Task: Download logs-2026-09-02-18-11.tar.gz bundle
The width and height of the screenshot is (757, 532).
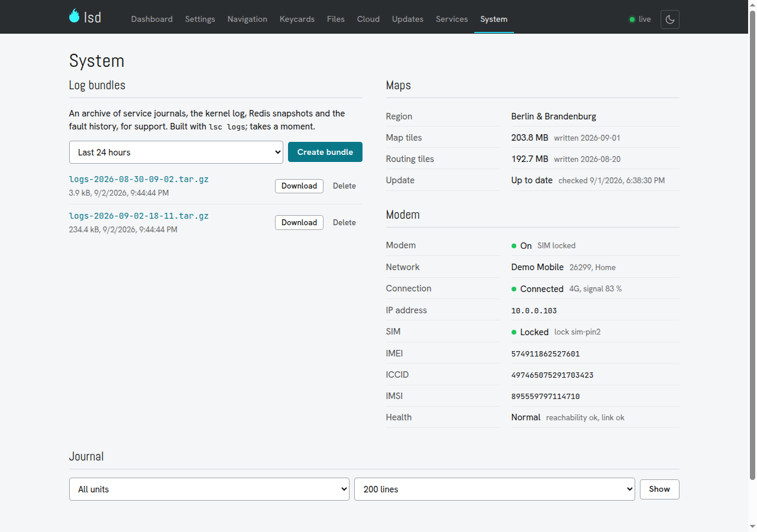Action: (299, 222)
